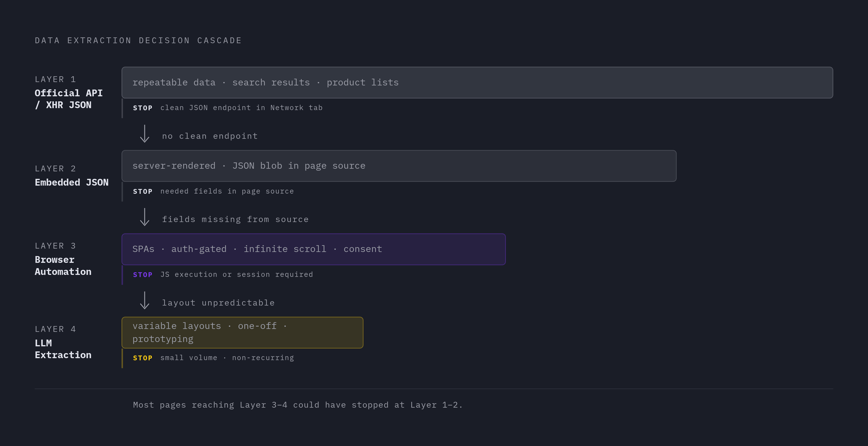Select the 'Browser Automation' heading
This screenshot has height=446, width=868.
pyautogui.click(x=63, y=265)
